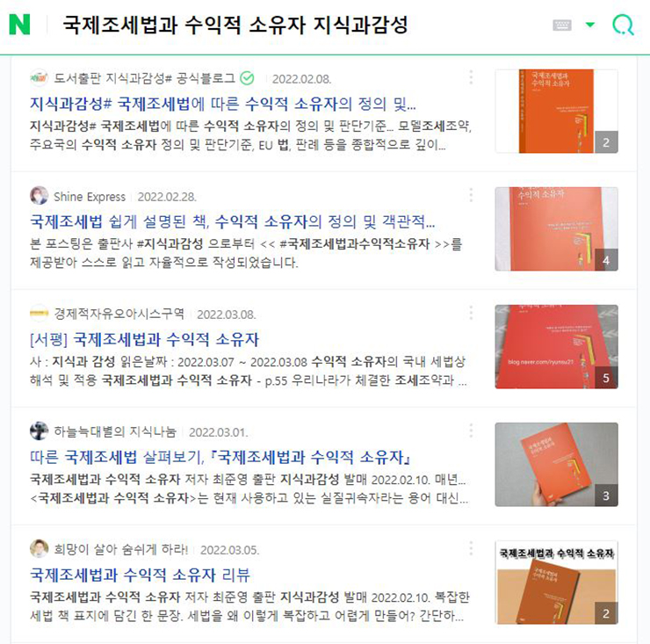Open the 국제조세법과 수익적 소유자 리뷰 post
The height and width of the screenshot is (644, 650).
141,575
